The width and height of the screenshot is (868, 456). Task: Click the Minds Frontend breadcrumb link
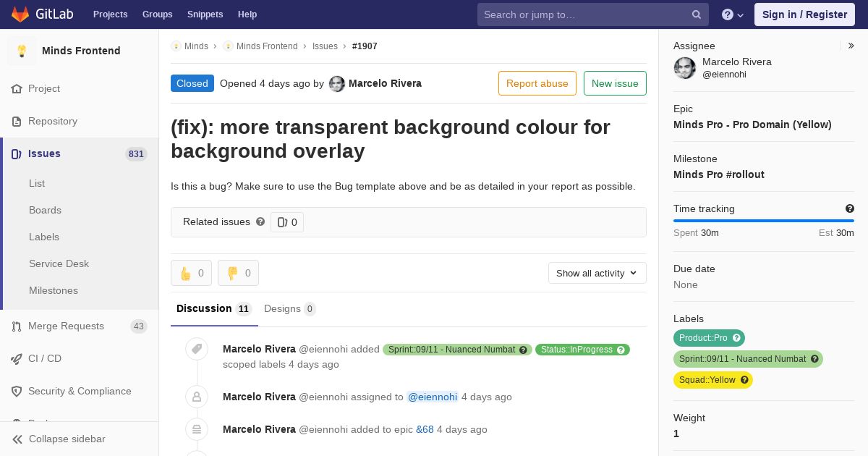pos(267,46)
